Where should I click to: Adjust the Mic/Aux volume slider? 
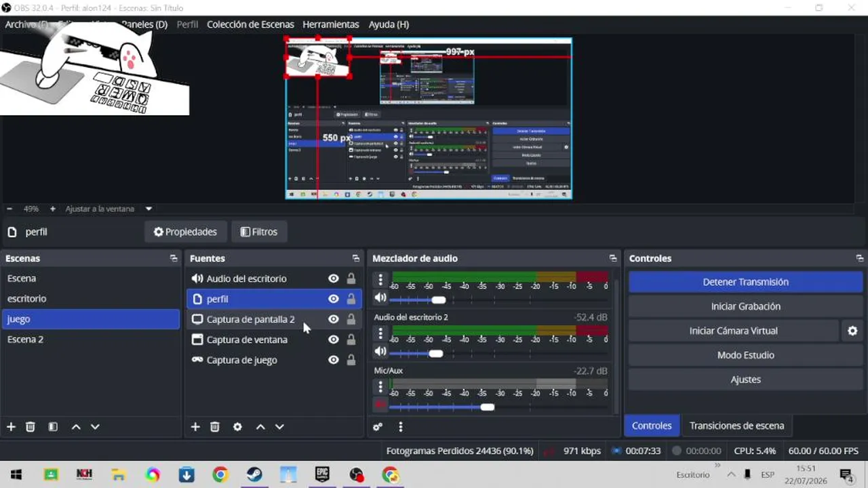coord(486,407)
